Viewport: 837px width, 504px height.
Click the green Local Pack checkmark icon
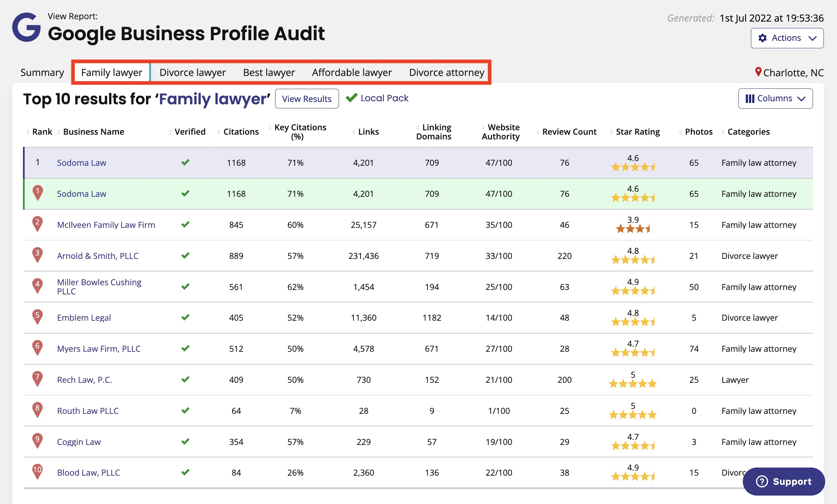pos(351,98)
